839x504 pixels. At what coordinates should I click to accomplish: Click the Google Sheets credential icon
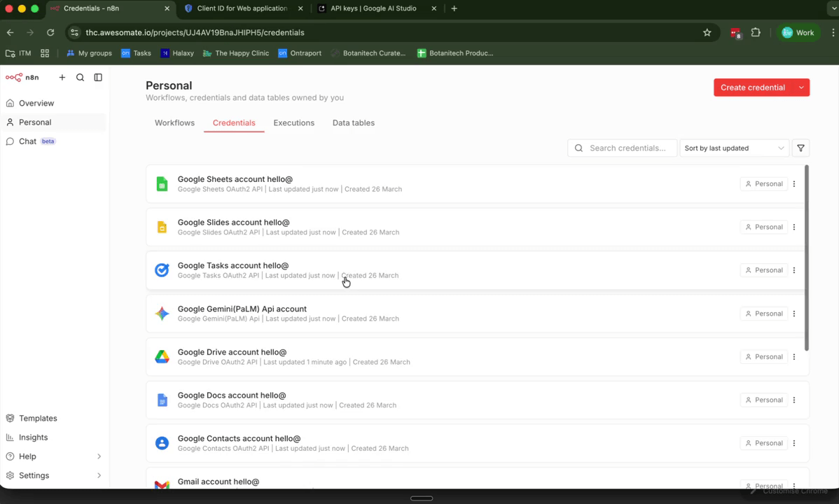[162, 183]
